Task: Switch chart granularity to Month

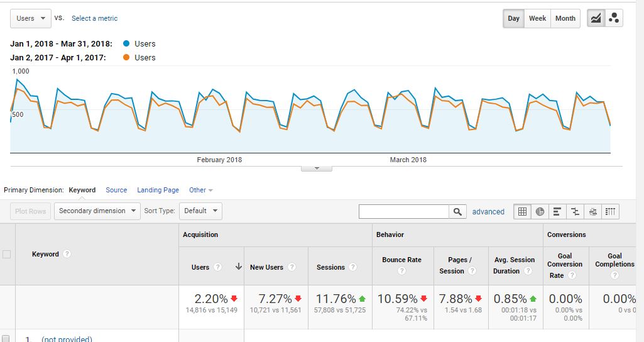Action: coord(565,18)
